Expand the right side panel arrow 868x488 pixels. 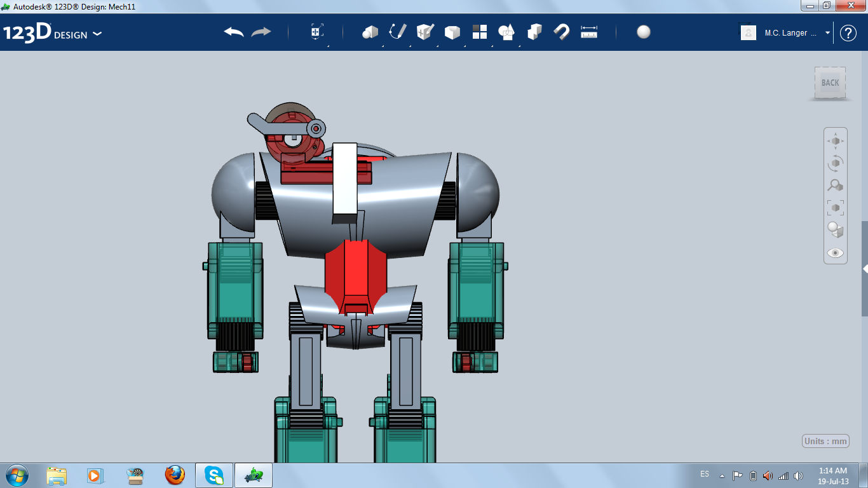[x=865, y=269]
